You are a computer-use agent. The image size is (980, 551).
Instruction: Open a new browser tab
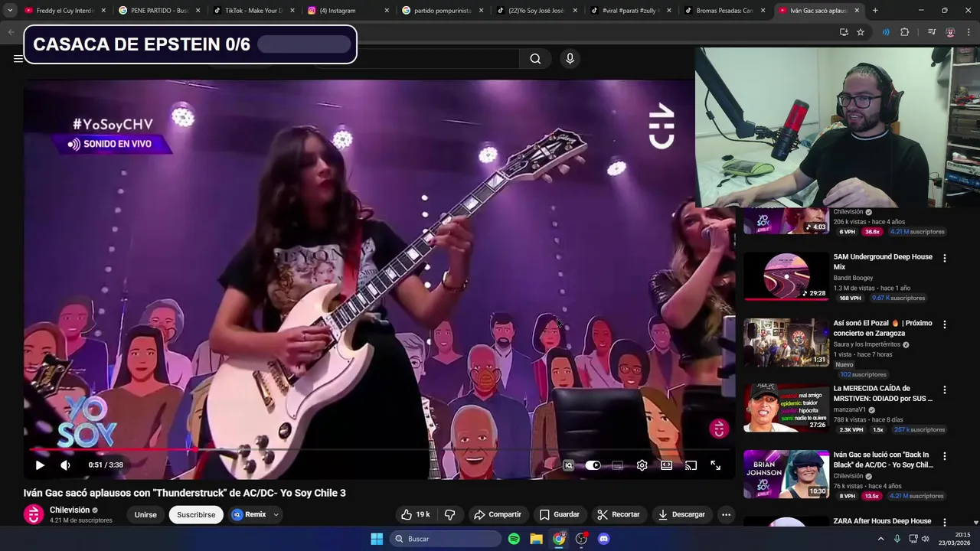[875, 11]
